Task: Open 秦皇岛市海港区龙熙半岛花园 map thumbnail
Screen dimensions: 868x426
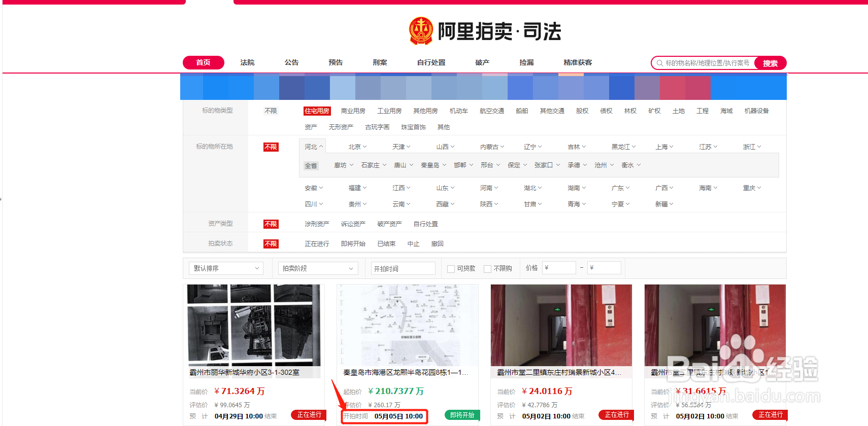Action: [408, 325]
